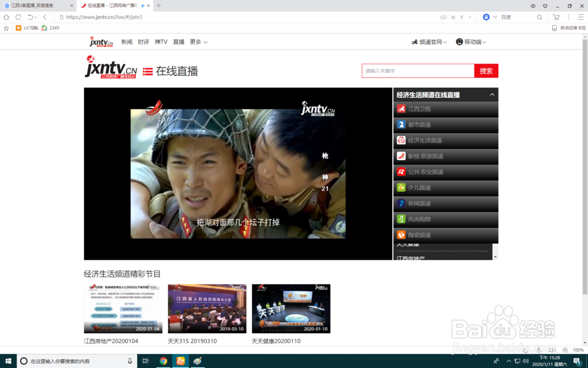Viewport: 588px width, 368px height.
Task: Open Windows Task View
Action: pos(145,361)
